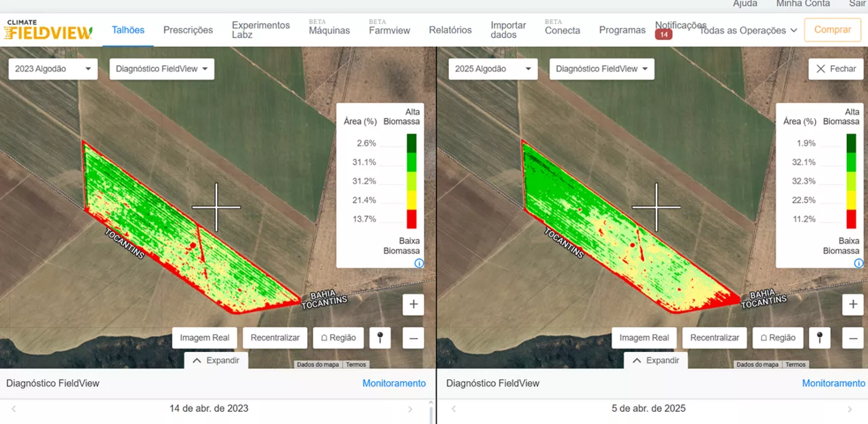
Task: Open biomass legend info on right map
Action: pyautogui.click(x=859, y=263)
